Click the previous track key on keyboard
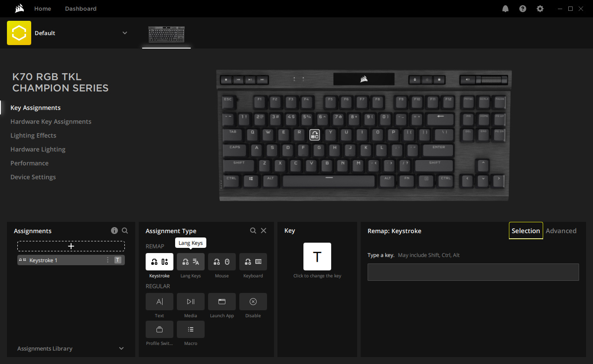 238,80
